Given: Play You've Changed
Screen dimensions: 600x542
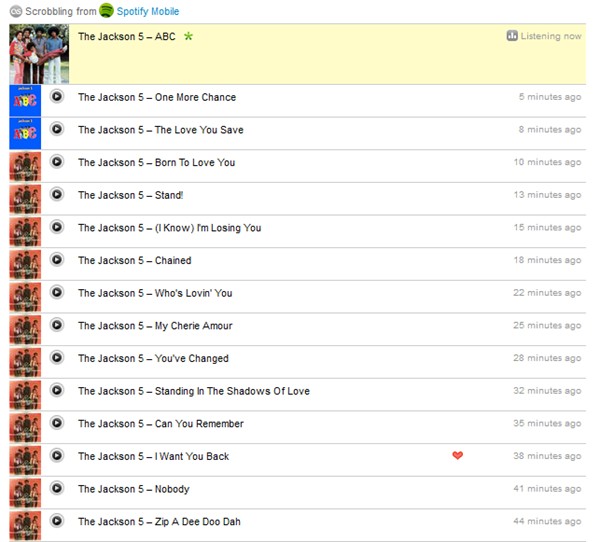Looking at the screenshot, I should click(x=57, y=358).
